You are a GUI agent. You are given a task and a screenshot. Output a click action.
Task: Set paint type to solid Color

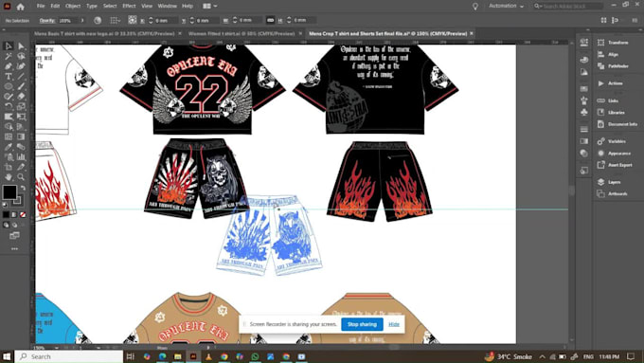tap(6, 214)
